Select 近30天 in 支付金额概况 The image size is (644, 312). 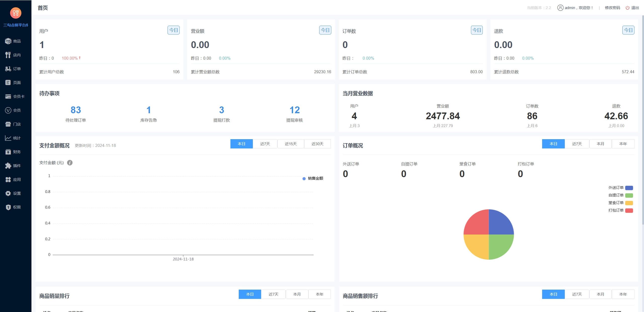(317, 144)
